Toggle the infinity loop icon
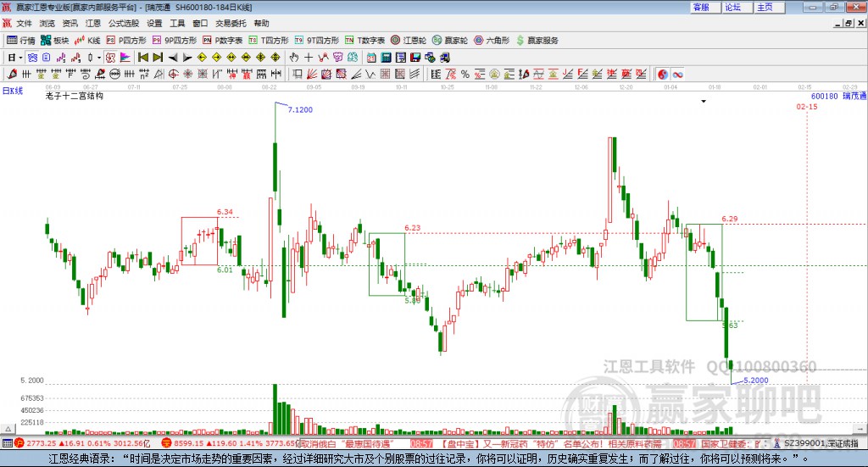 tap(677, 74)
